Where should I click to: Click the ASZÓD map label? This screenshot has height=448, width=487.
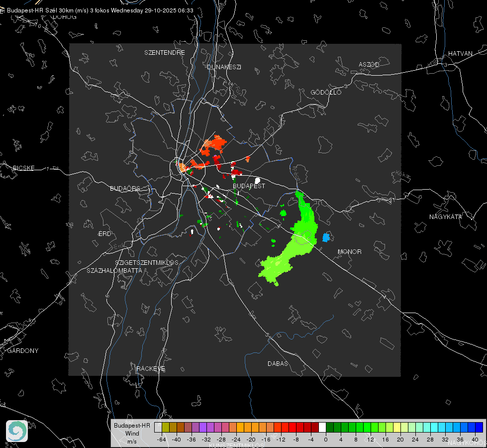pos(369,64)
